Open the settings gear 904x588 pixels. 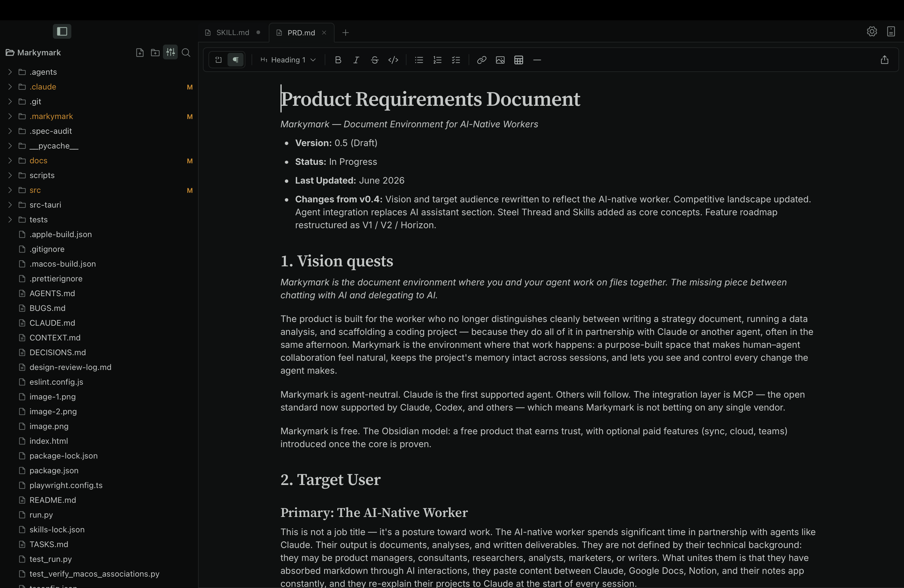pos(872,32)
